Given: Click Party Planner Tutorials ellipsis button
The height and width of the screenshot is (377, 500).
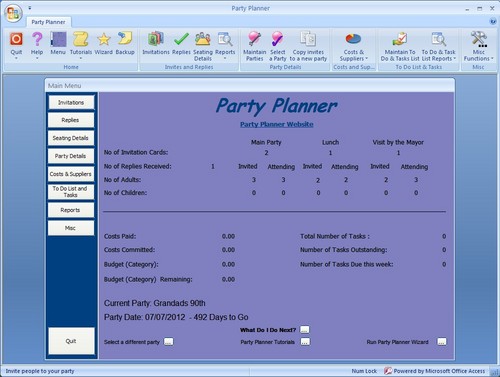Looking at the screenshot, I should coord(305,342).
